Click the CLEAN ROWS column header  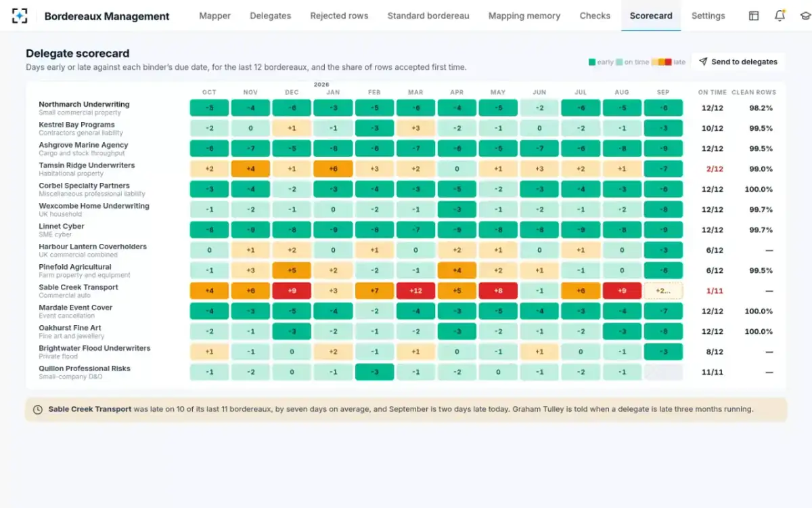[x=754, y=92]
